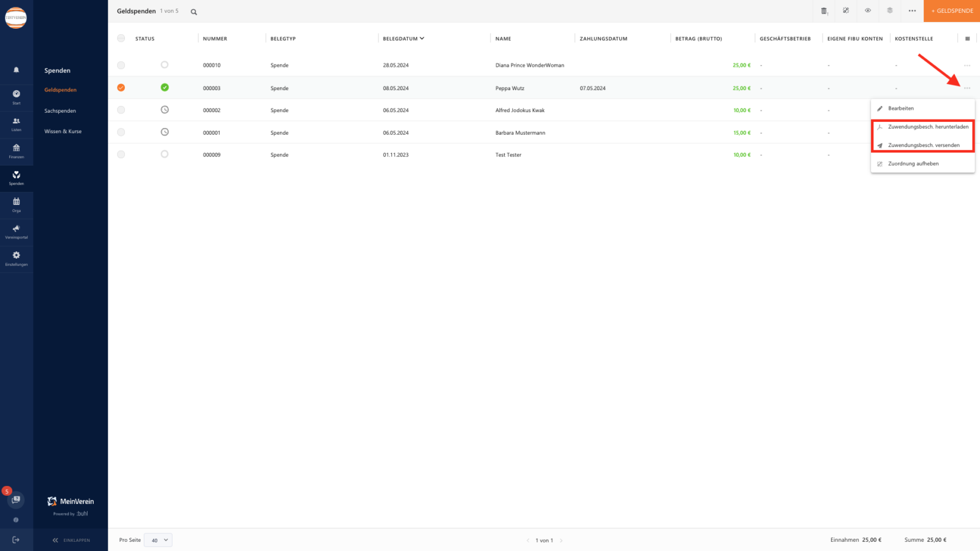Screen dimensions: 980x551
Task: Click status clock icon of Alfred Jodokus Kwak
Action: [165, 110]
